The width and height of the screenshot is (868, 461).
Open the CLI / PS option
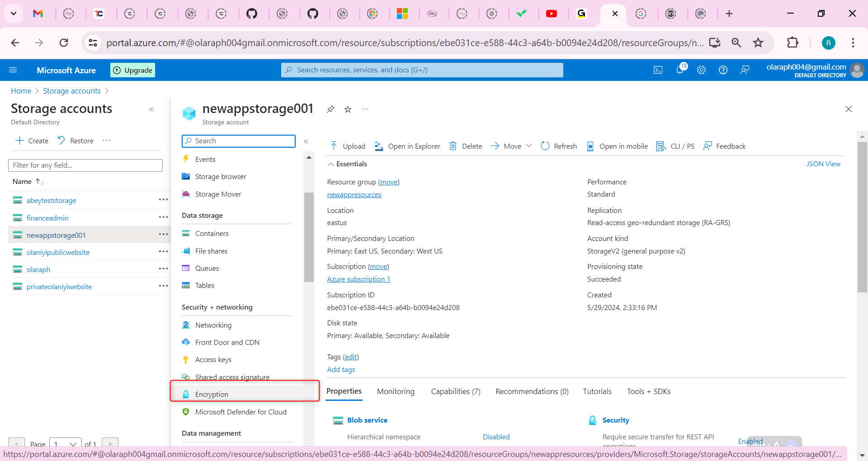point(675,146)
